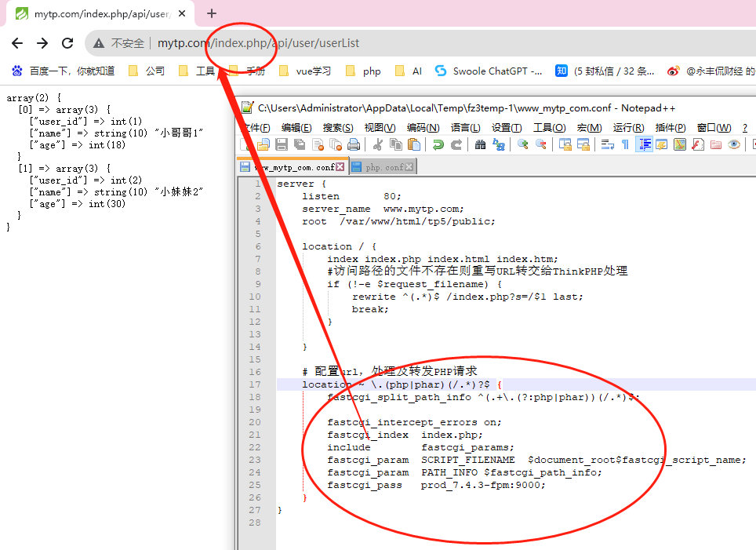This screenshot has width=756, height=550.
Task: Toggle file monitoring eye icon
Action: [x=734, y=144]
